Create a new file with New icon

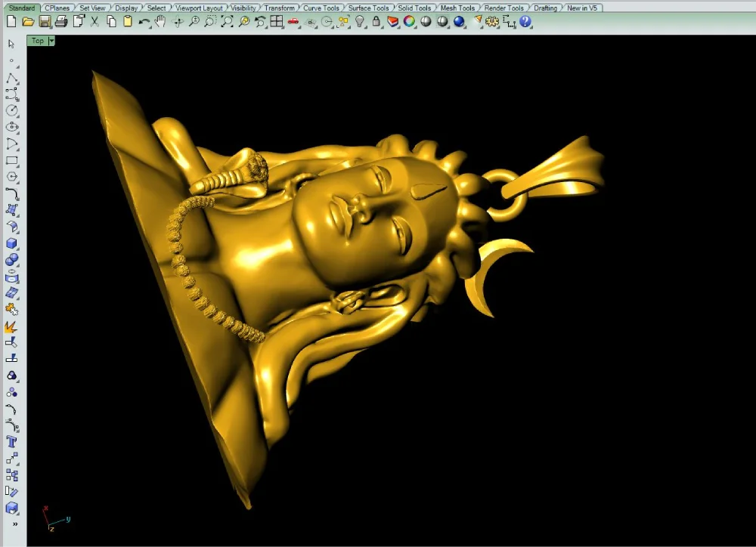point(11,21)
